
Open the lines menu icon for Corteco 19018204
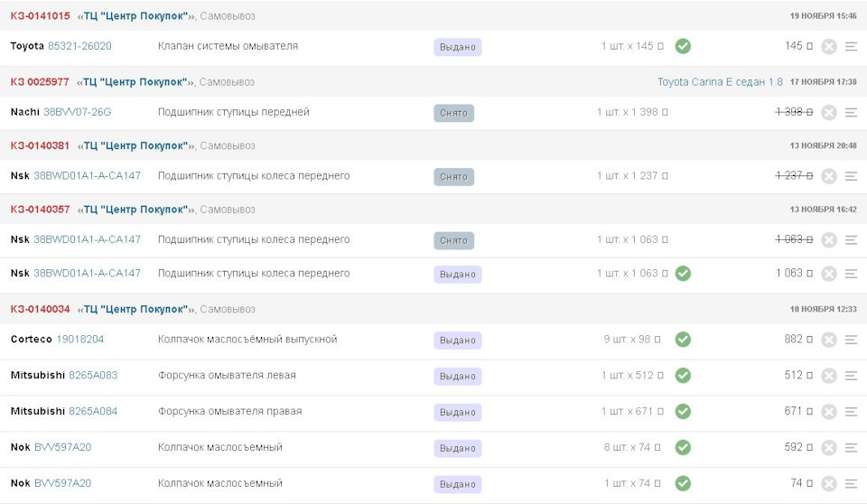point(851,339)
